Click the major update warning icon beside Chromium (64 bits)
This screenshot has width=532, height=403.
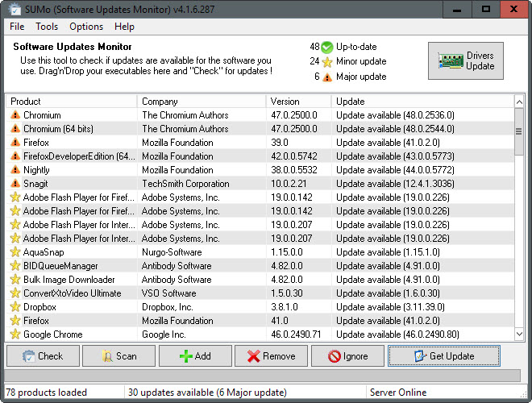pos(15,129)
